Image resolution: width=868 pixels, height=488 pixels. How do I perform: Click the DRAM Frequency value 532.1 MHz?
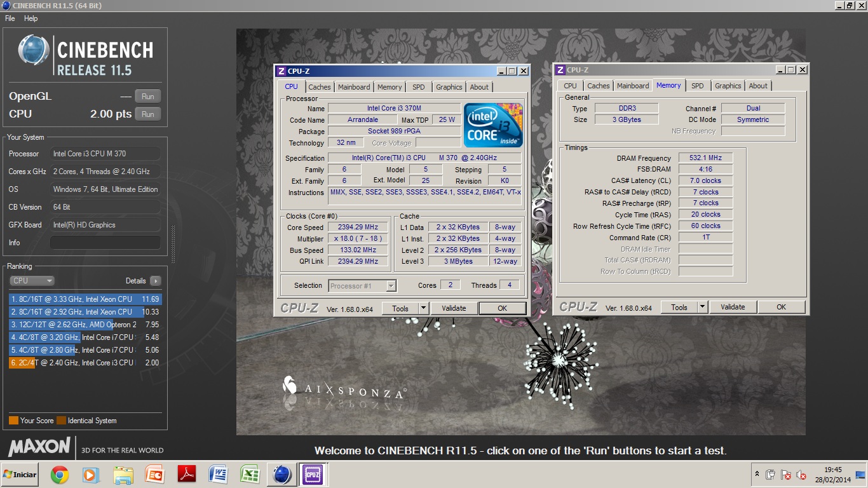point(705,158)
